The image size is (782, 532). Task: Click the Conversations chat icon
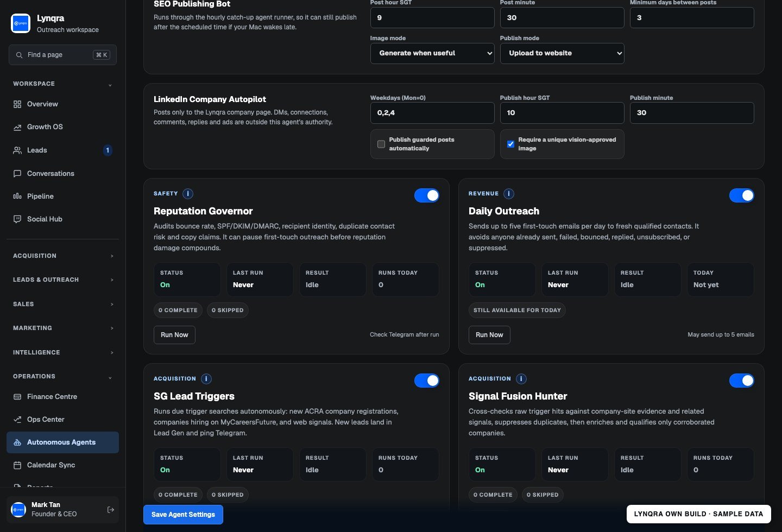click(17, 174)
